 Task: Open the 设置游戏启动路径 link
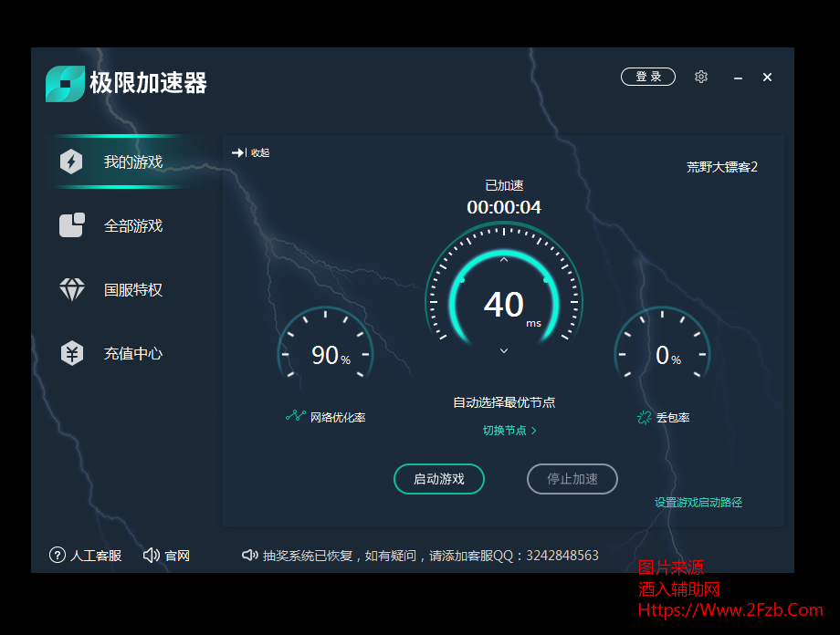[x=698, y=502]
